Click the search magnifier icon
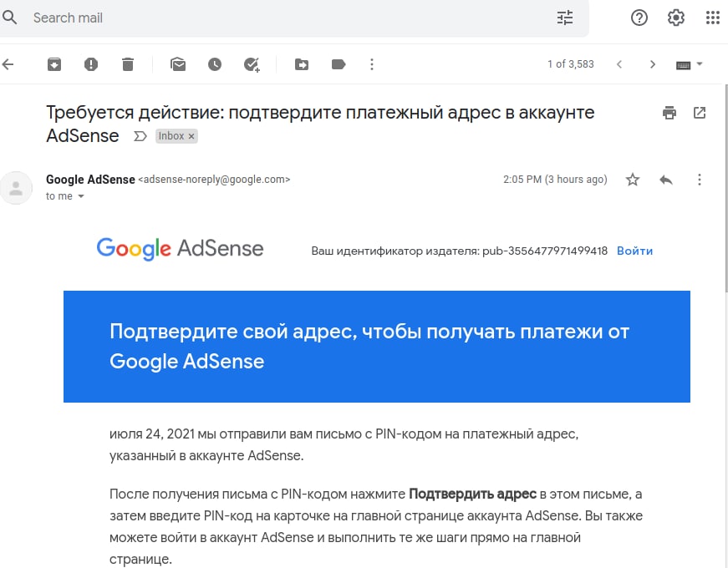Image resolution: width=728 pixels, height=568 pixels. tap(9, 18)
